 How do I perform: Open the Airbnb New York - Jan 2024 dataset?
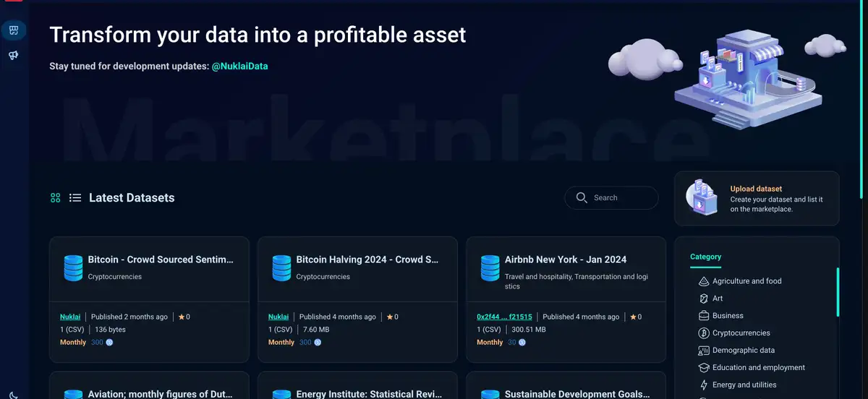[566, 259]
